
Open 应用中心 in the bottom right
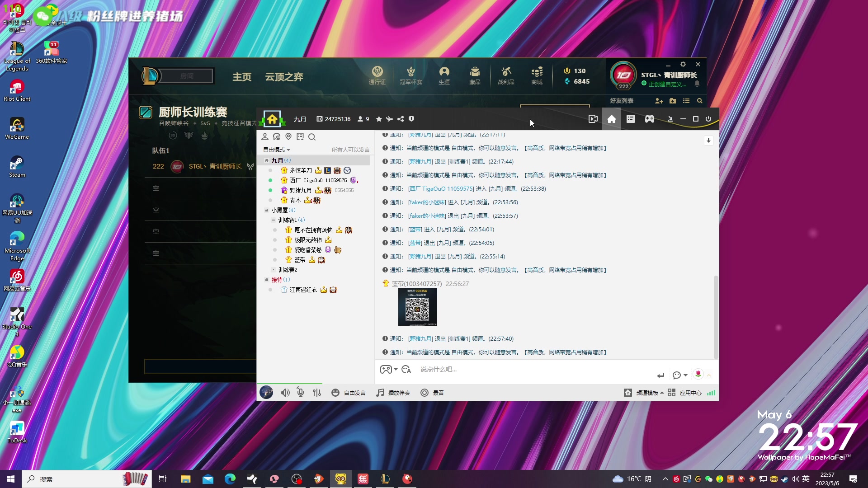(690, 393)
